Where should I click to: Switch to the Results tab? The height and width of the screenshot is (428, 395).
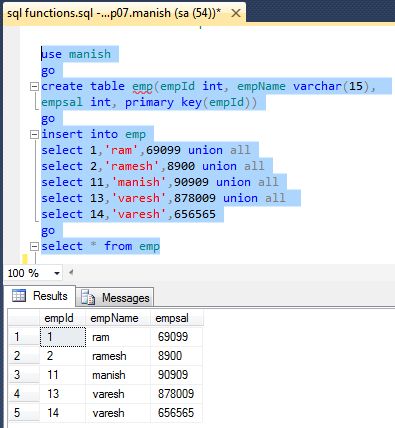(41, 296)
